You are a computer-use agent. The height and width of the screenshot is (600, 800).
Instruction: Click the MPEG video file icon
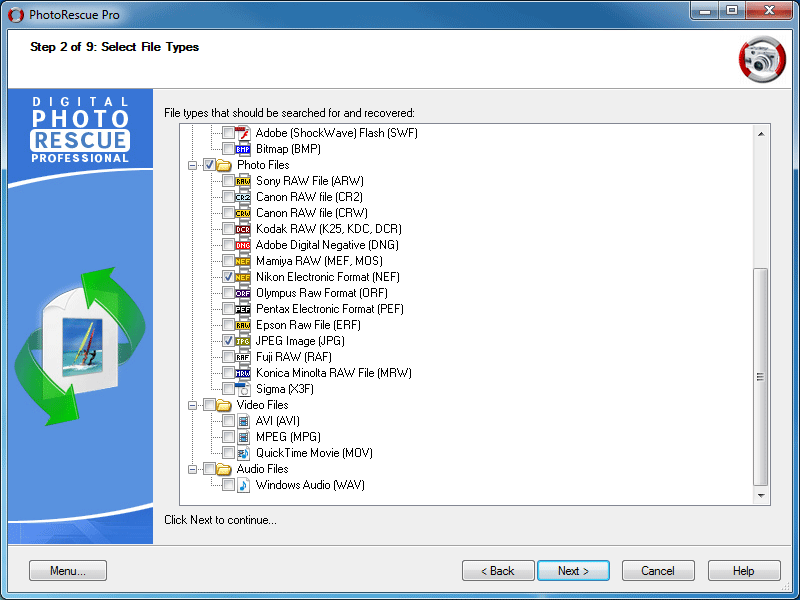[243, 437]
